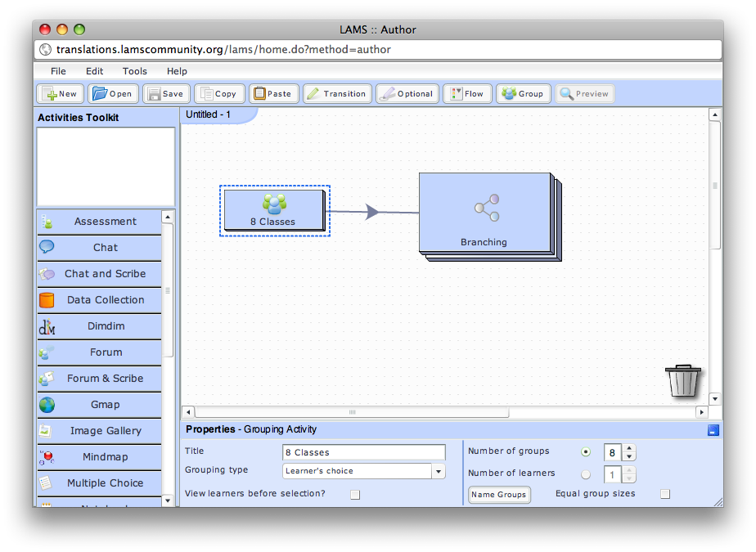Choose the Number of learners radio button
This screenshot has height=552, width=756.
[586, 474]
